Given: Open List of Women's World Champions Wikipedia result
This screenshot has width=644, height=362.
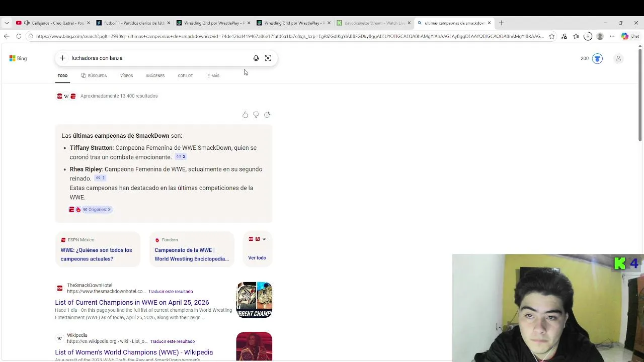Looking at the screenshot, I should coord(134,352).
